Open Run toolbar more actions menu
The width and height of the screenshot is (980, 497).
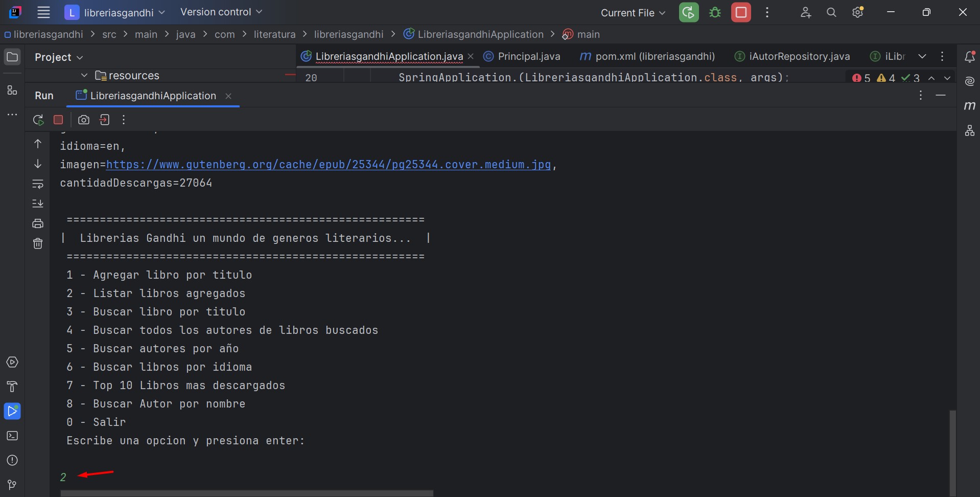coord(124,120)
